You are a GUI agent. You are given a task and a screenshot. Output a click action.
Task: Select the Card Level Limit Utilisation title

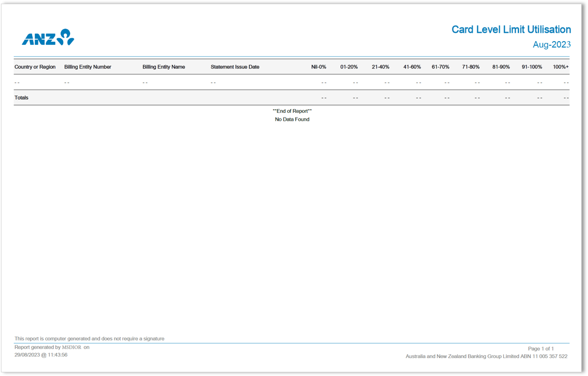511,30
